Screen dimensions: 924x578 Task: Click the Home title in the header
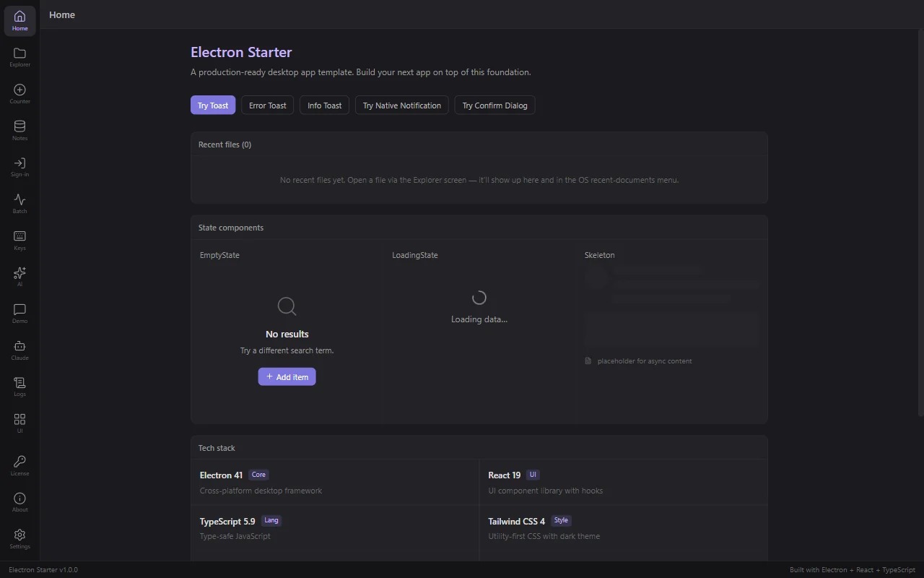tap(62, 14)
